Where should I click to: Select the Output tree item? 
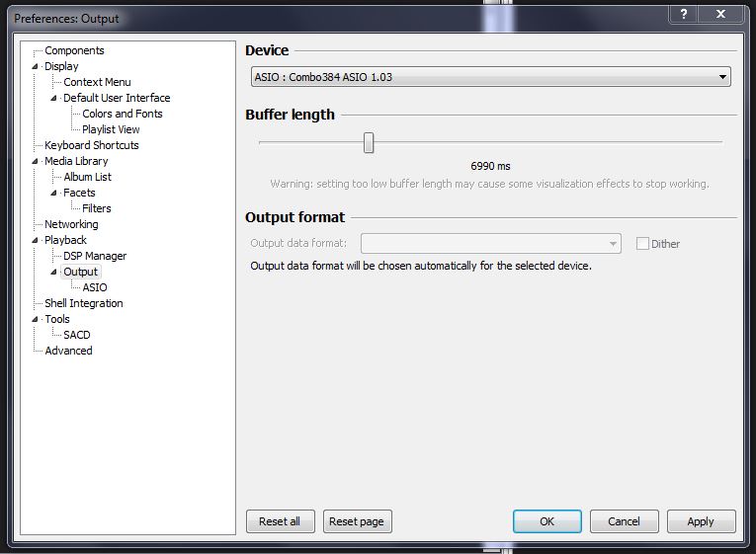pyautogui.click(x=80, y=273)
